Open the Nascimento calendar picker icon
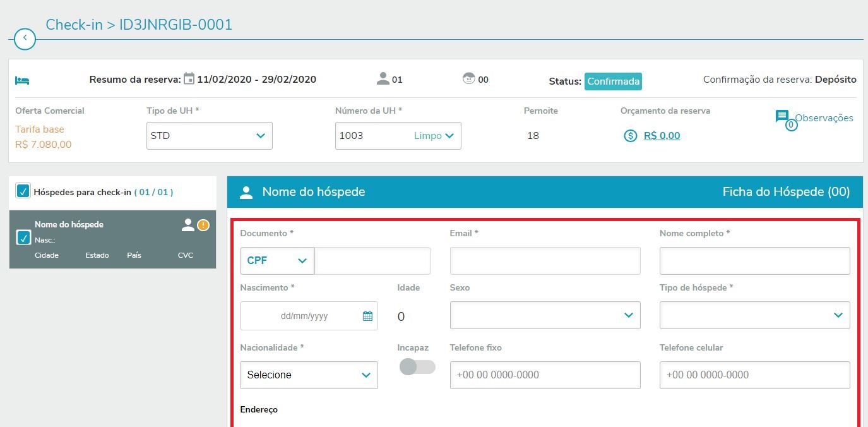This screenshot has height=427, width=868. (x=367, y=316)
